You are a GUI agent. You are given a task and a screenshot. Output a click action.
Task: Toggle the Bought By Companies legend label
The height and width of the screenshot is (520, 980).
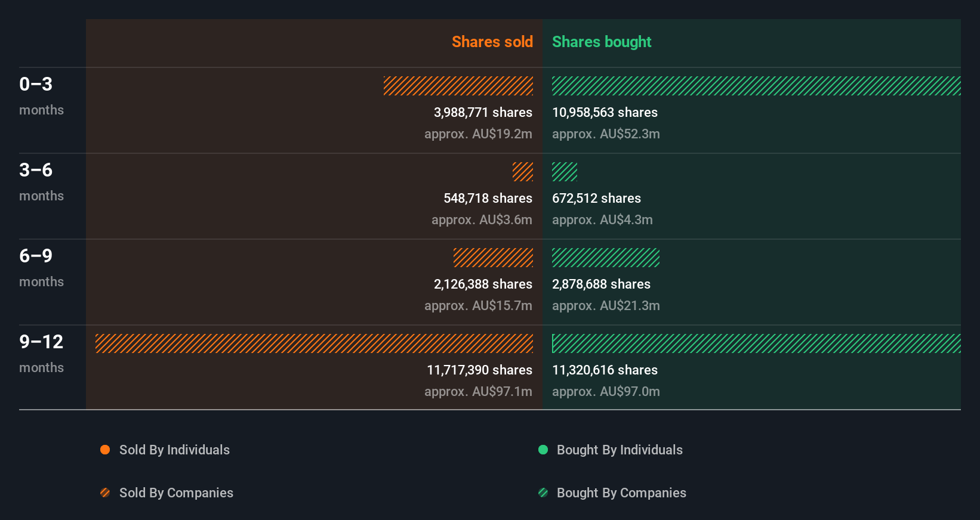coord(621,493)
